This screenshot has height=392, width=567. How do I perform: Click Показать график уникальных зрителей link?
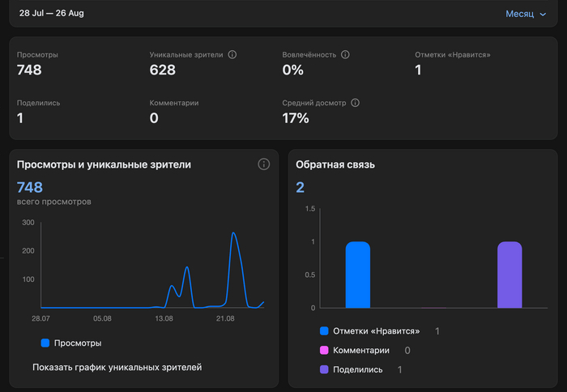point(117,367)
